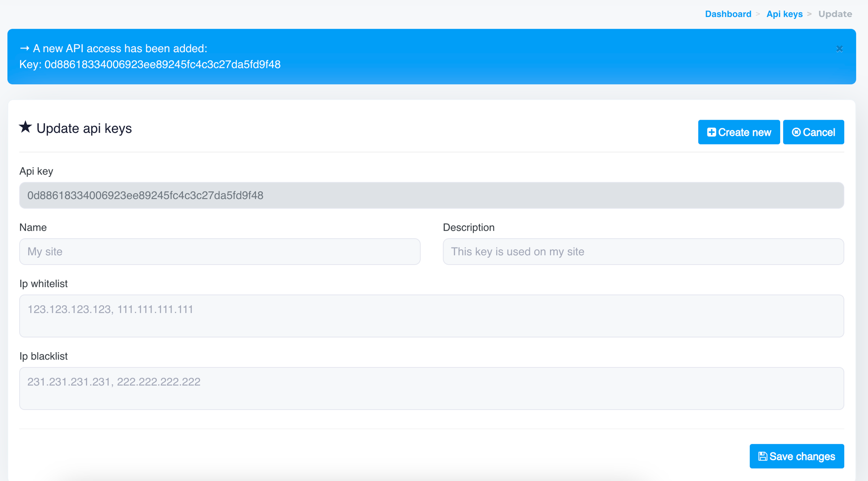Focus the Description input field
This screenshot has height=481, width=868.
[643, 251]
